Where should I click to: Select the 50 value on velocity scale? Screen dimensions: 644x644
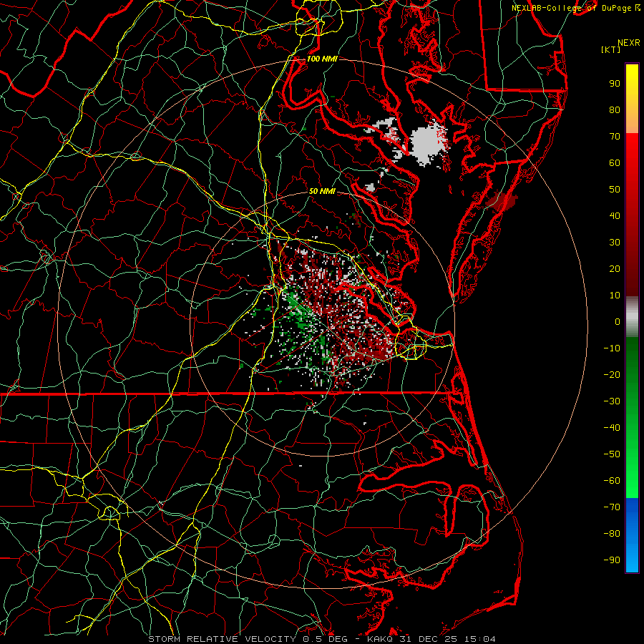615,190
